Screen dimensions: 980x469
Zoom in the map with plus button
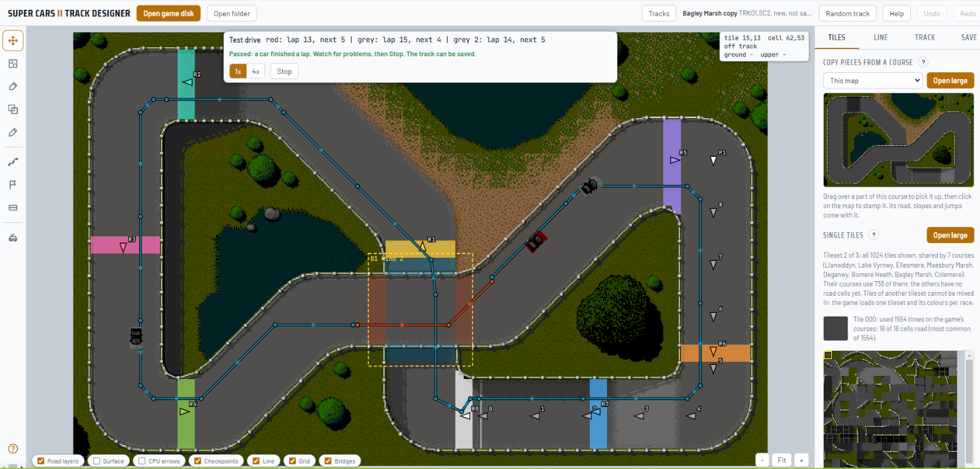pos(801,460)
